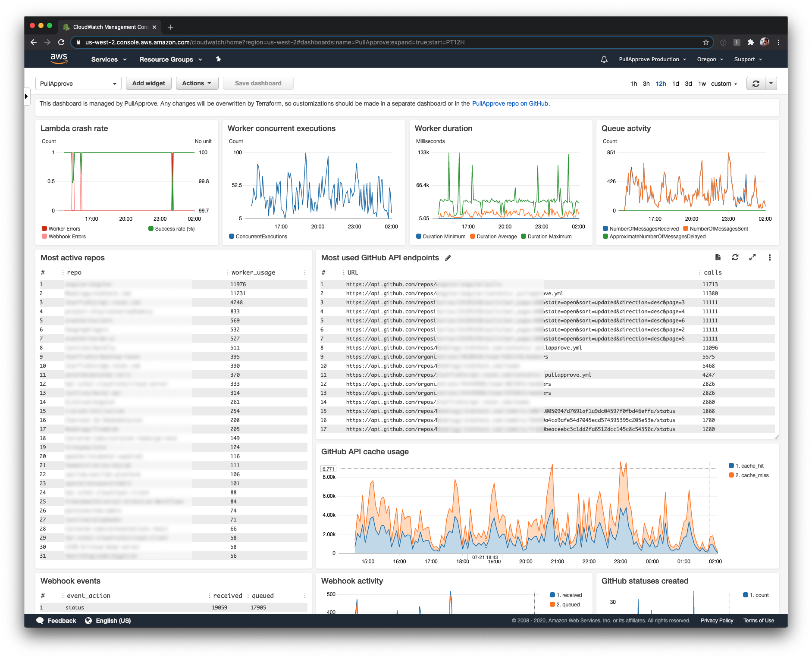The height and width of the screenshot is (659, 812).
Task: Click the 11713 calls value
Action: [710, 284]
